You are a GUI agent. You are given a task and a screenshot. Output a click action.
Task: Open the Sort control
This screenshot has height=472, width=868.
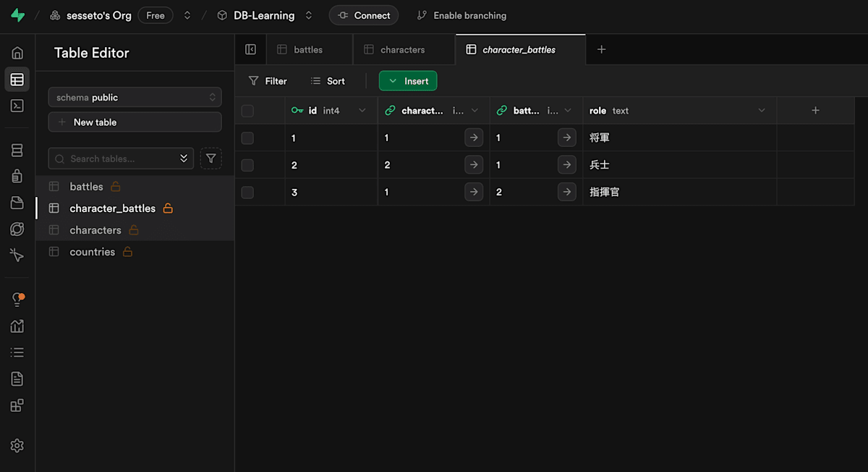328,81
